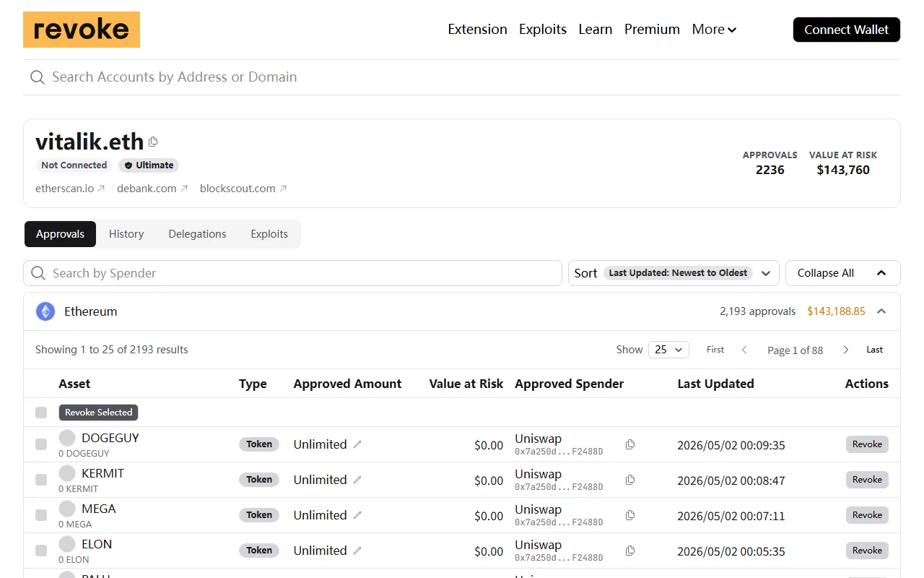
Task: Edit ELON approved amount pencil icon
Action: coord(357,551)
